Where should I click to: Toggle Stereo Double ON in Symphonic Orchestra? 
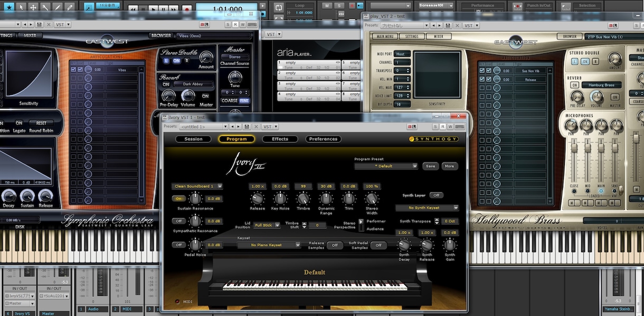point(177,61)
